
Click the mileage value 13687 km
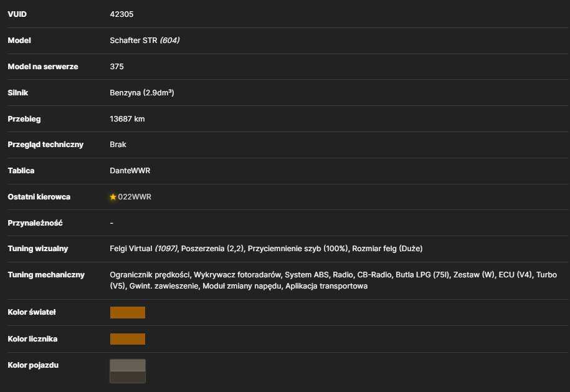pos(127,119)
